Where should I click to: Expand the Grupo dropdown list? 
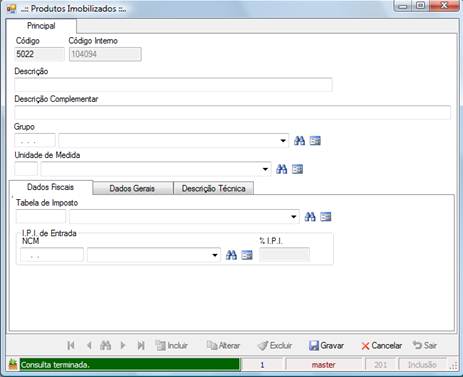pyautogui.click(x=283, y=141)
